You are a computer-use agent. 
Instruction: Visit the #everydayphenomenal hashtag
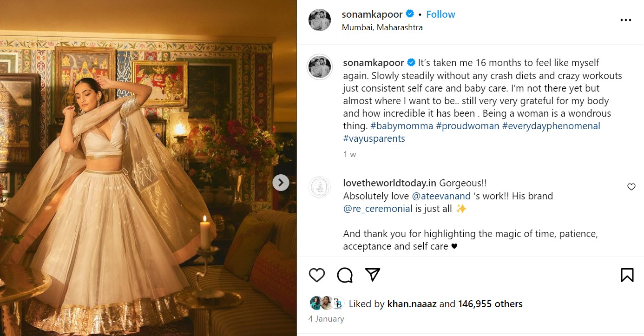pyautogui.click(x=551, y=126)
